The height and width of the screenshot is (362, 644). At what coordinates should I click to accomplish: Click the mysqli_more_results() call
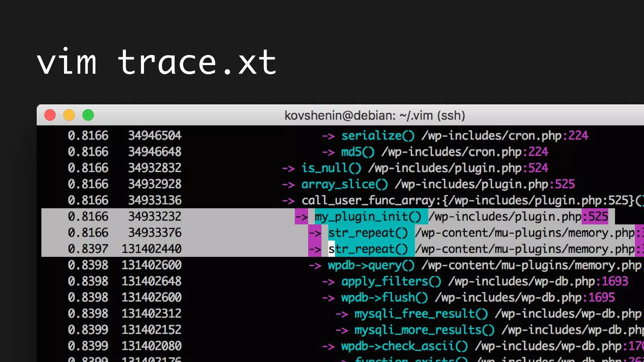(x=425, y=330)
